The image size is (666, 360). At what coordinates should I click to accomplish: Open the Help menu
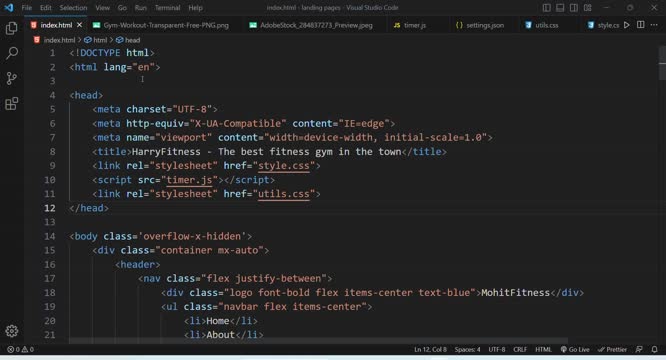(195, 8)
